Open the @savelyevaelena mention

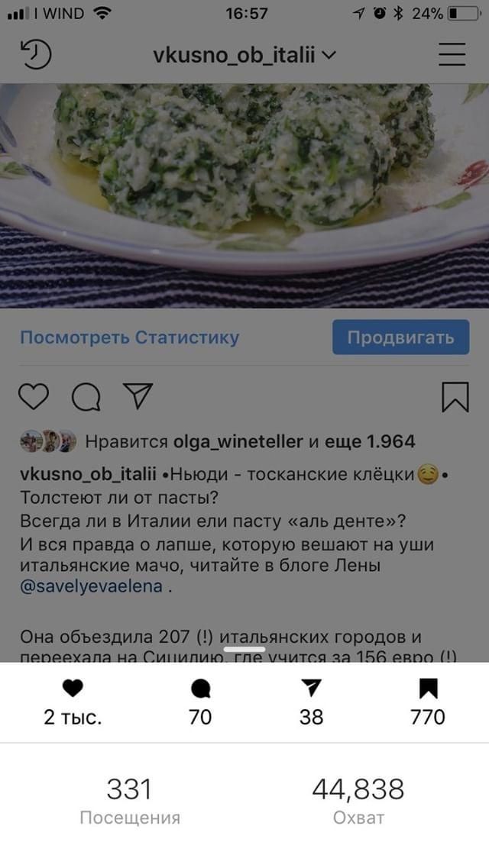pyautogui.click(x=92, y=587)
